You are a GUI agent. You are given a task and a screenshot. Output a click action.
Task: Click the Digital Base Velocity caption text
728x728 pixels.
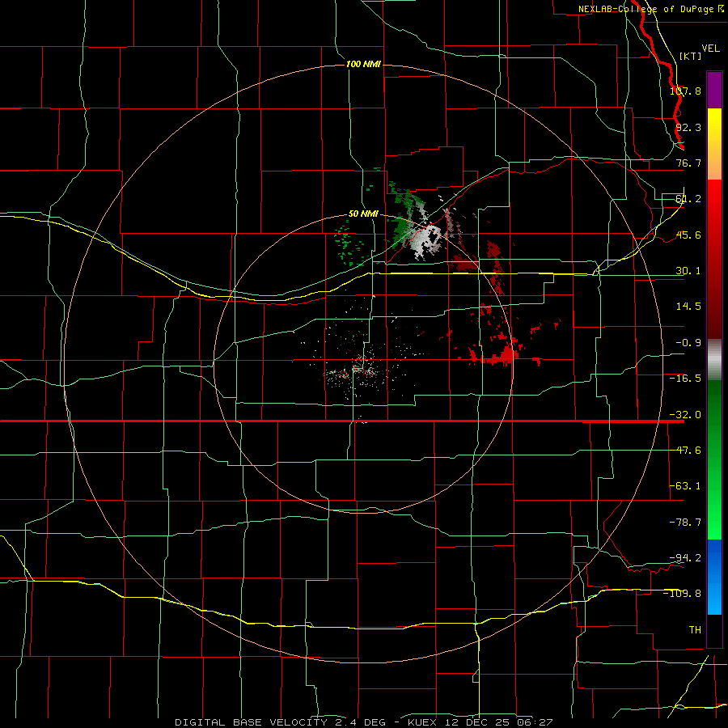pos(363,722)
